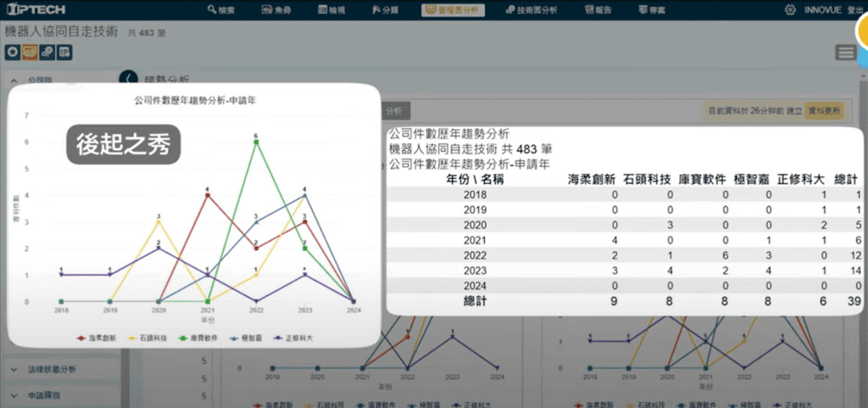Click the gears settings icon in toolbar

(47, 53)
